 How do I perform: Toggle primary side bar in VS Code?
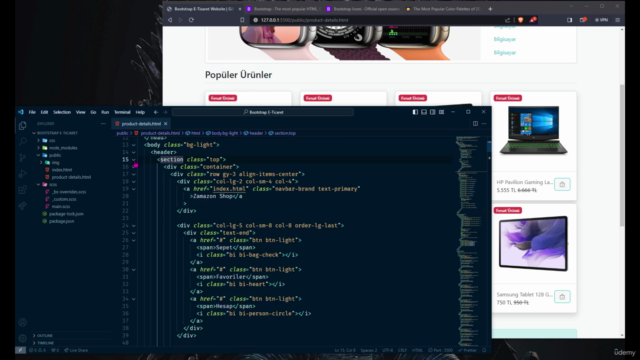pos(415,112)
